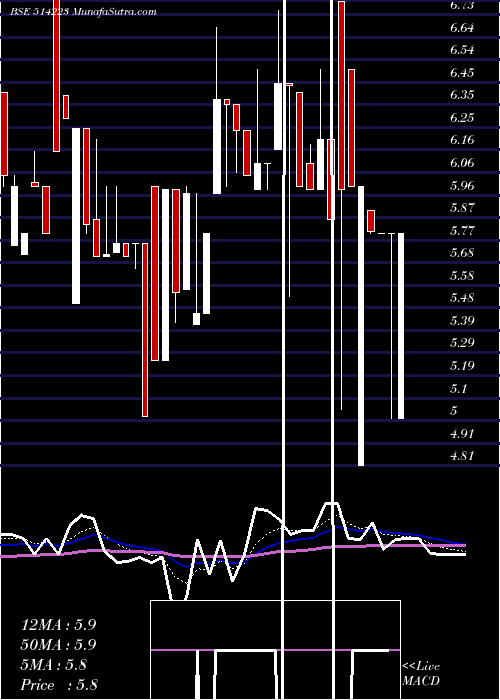The image size is (500, 700).
Task: Select the 4.81 price level label
Action: click(462, 456)
